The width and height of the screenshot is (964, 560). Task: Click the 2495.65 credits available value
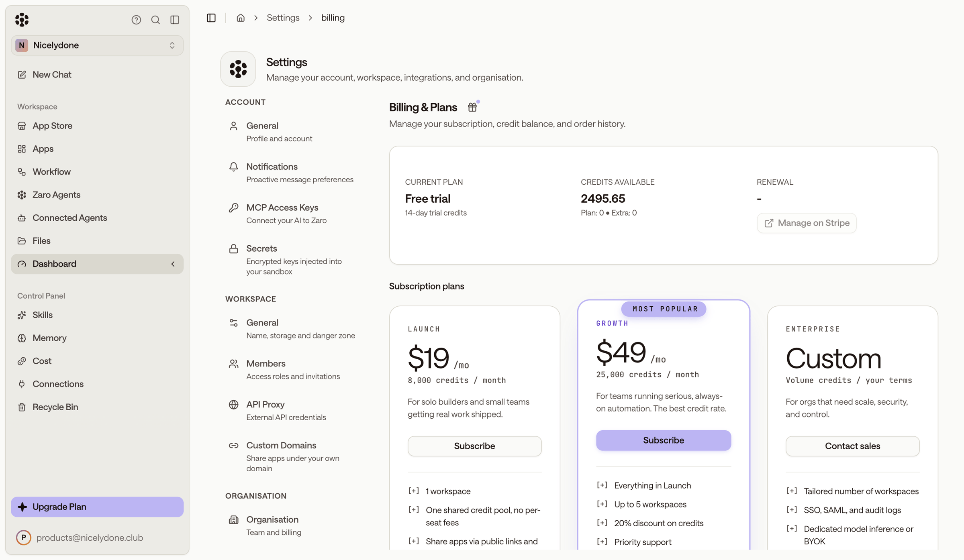(x=603, y=199)
